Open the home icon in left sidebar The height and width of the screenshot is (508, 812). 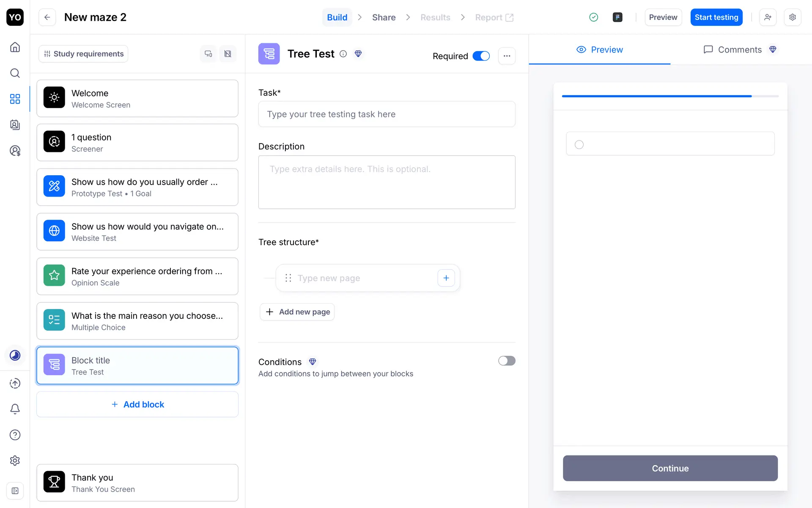point(15,47)
